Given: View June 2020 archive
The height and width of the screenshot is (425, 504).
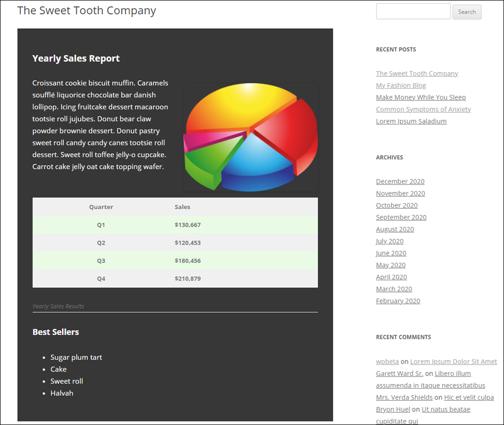Looking at the screenshot, I should pyautogui.click(x=391, y=253).
